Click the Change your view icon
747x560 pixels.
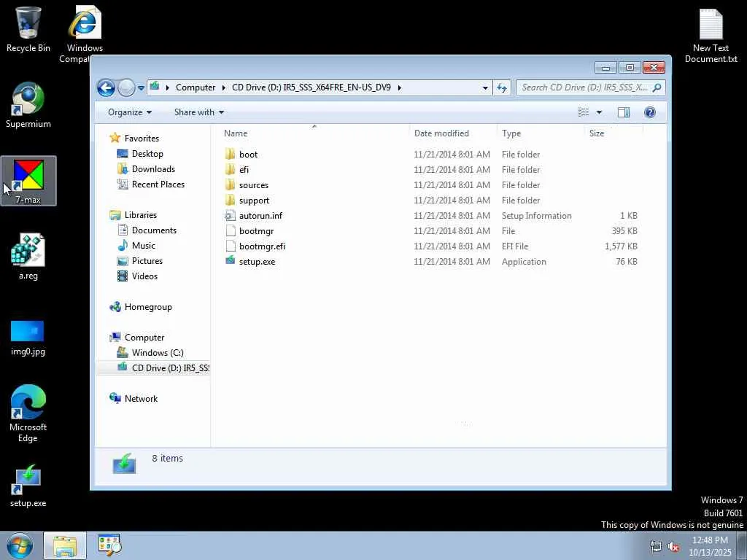583,112
